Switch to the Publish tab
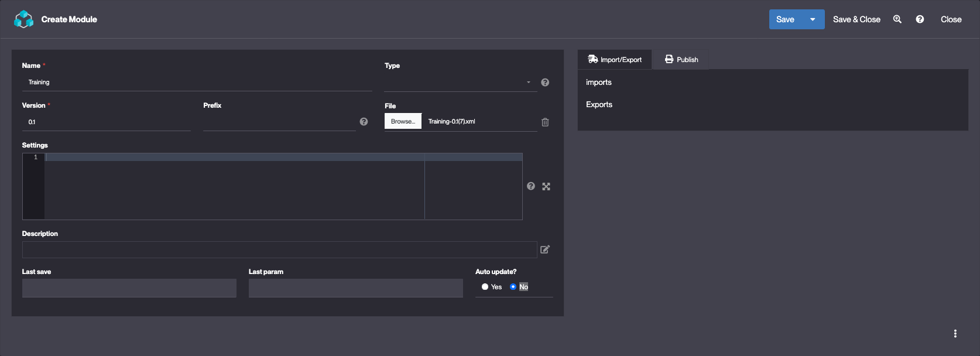 (x=681, y=60)
